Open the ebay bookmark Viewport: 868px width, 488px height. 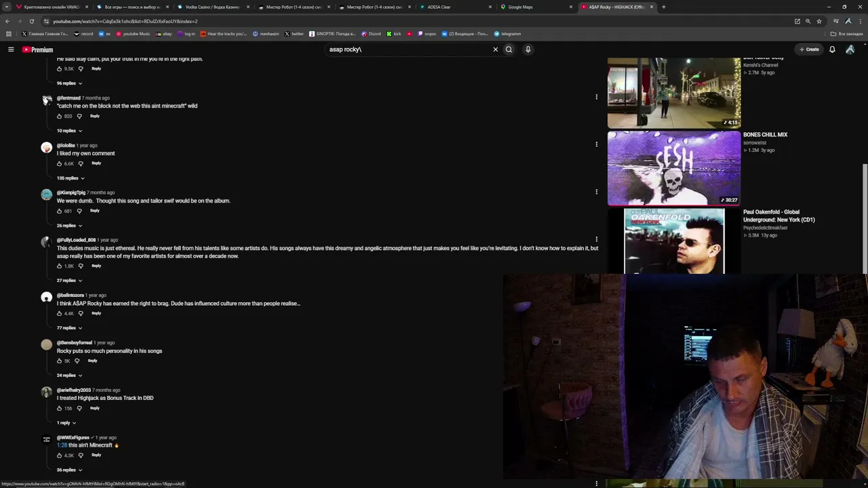click(163, 34)
